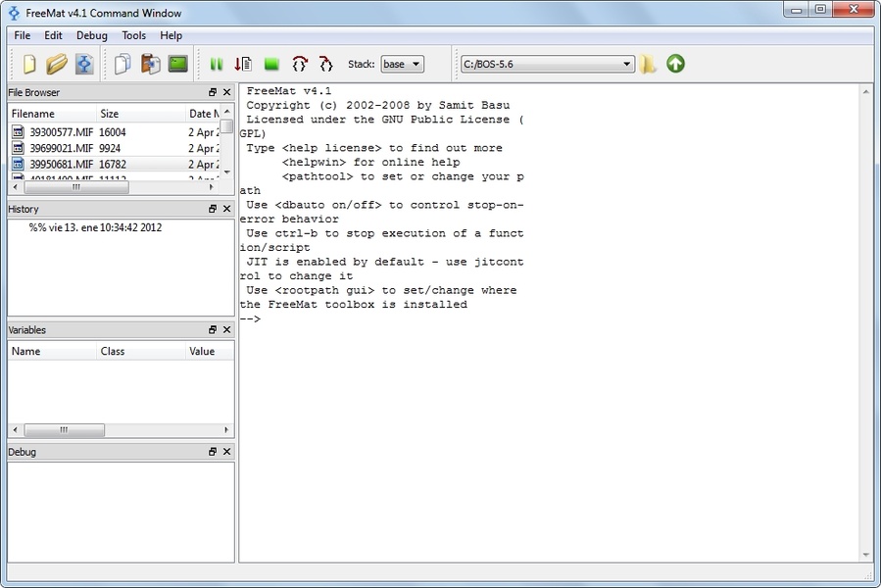The height and width of the screenshot is (588, 881).
Task: Click the File Browser vertical scrollbar thumb
Action: coord(226,126)
